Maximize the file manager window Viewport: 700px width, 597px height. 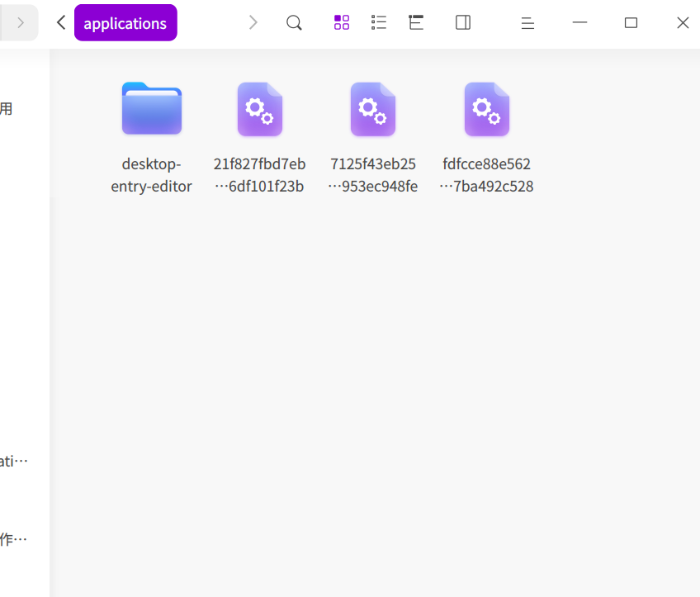click(x=631, y=23)
